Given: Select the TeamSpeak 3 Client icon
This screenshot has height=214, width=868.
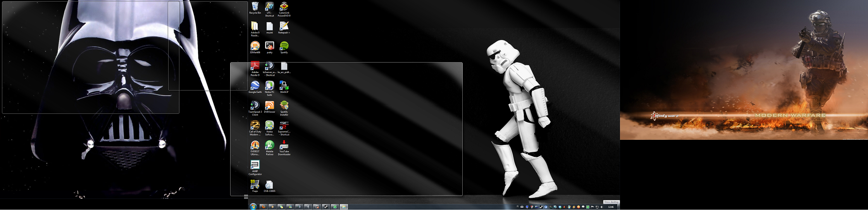Looking at the screenshot, I should [x=255, y=105].
